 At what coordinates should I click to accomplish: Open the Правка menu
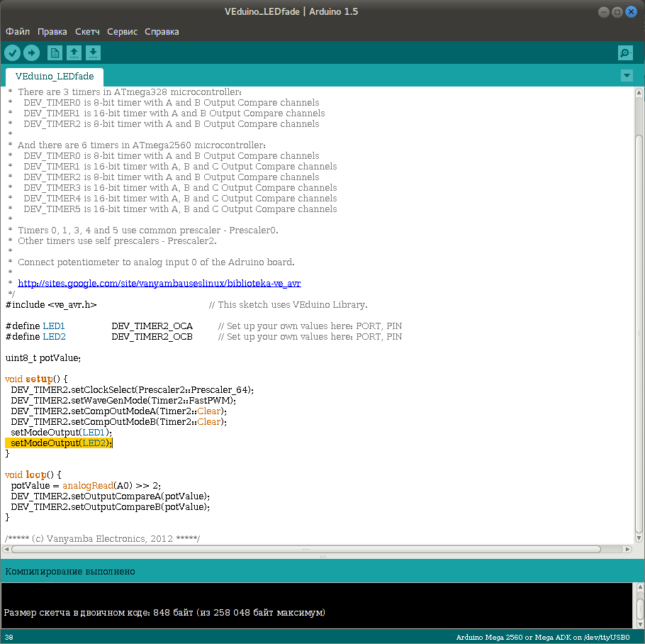coord(52,32)
